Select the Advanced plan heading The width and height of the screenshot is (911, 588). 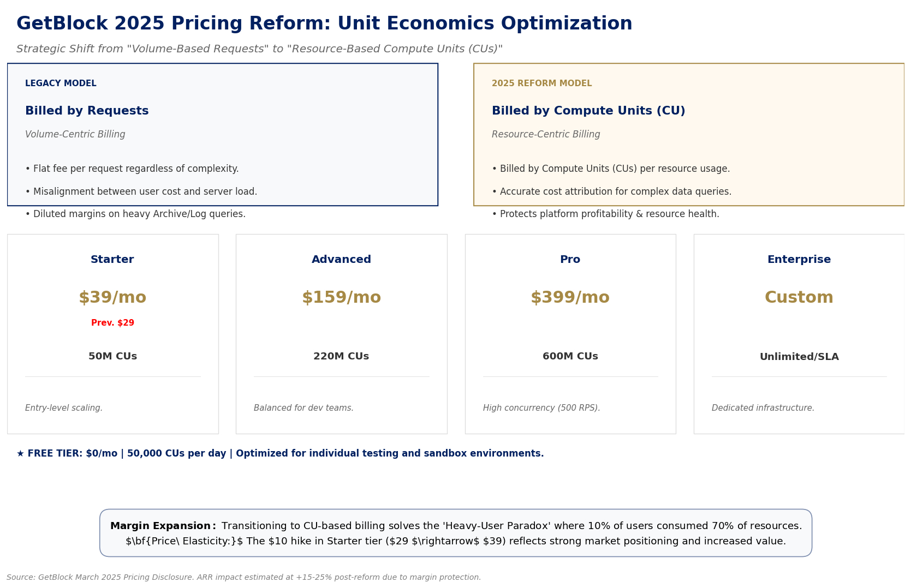[341, 260]
